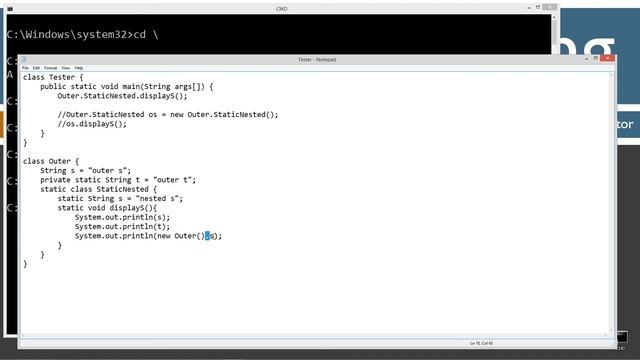Maximize the Notepad window
640x360 pixels.
596,59
